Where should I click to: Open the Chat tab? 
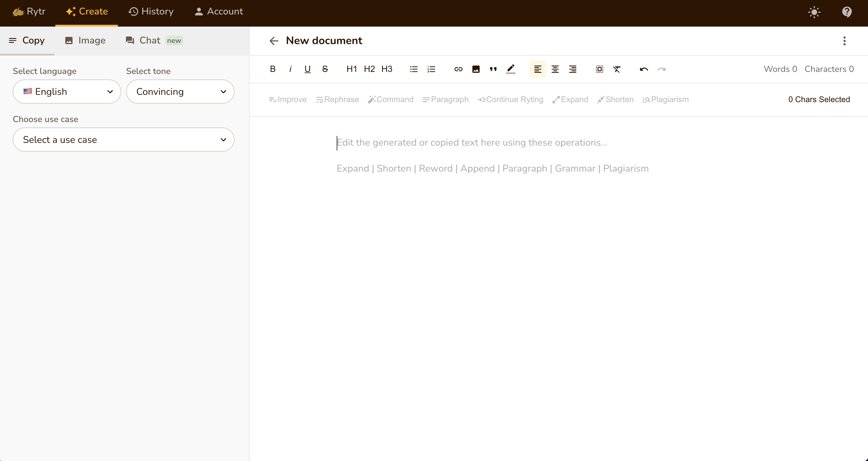point(149,40)
